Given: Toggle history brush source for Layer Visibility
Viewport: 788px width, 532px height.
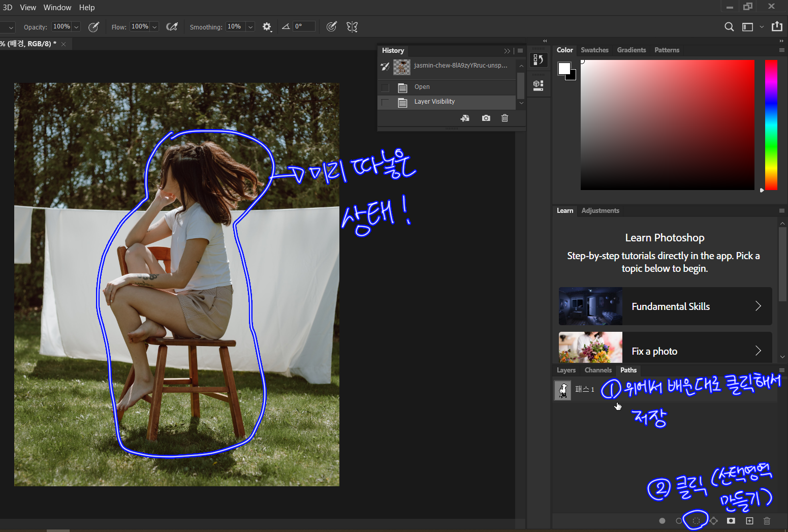Looking at the screenshot, I should pyautogui.click(x=385, y=102).
